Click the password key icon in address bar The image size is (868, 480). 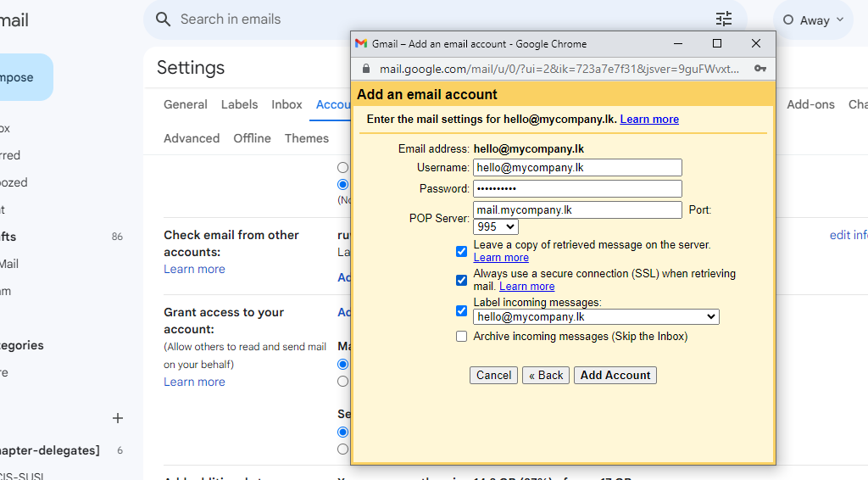coord(760,69)
